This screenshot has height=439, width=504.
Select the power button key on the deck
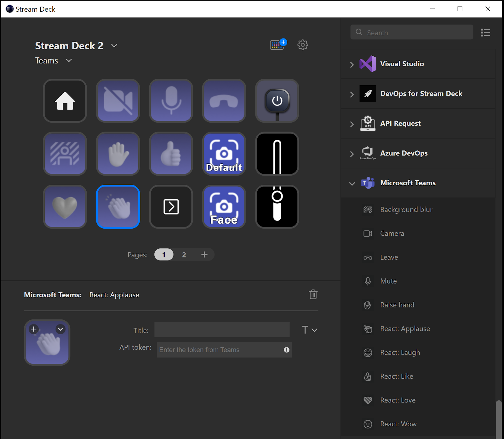pyautogui.click(x=277, y=101)
